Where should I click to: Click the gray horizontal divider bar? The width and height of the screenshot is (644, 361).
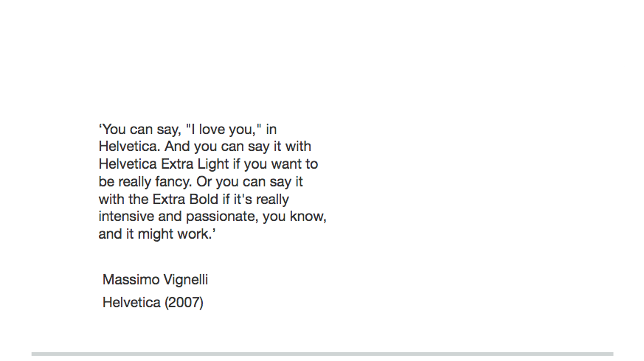pyautogui.click(x=322, y=354)
